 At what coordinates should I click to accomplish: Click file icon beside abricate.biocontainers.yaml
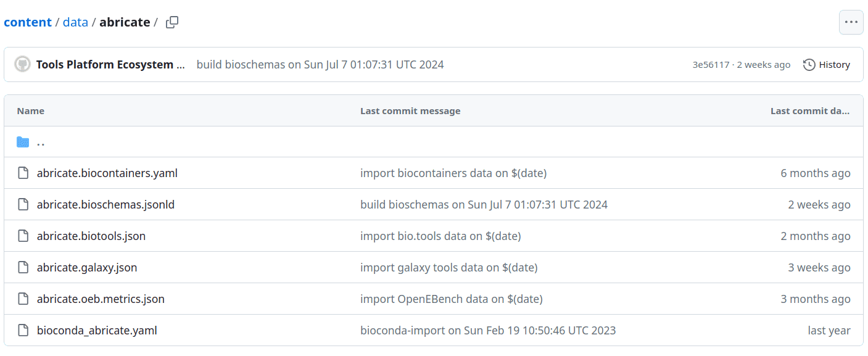23,173
